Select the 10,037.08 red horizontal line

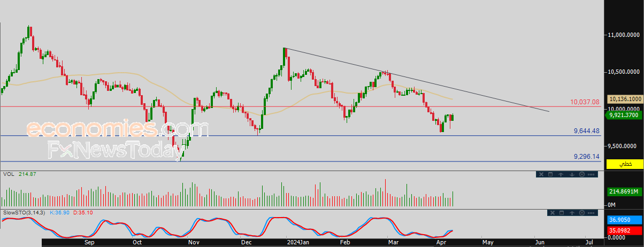point(300,106)
